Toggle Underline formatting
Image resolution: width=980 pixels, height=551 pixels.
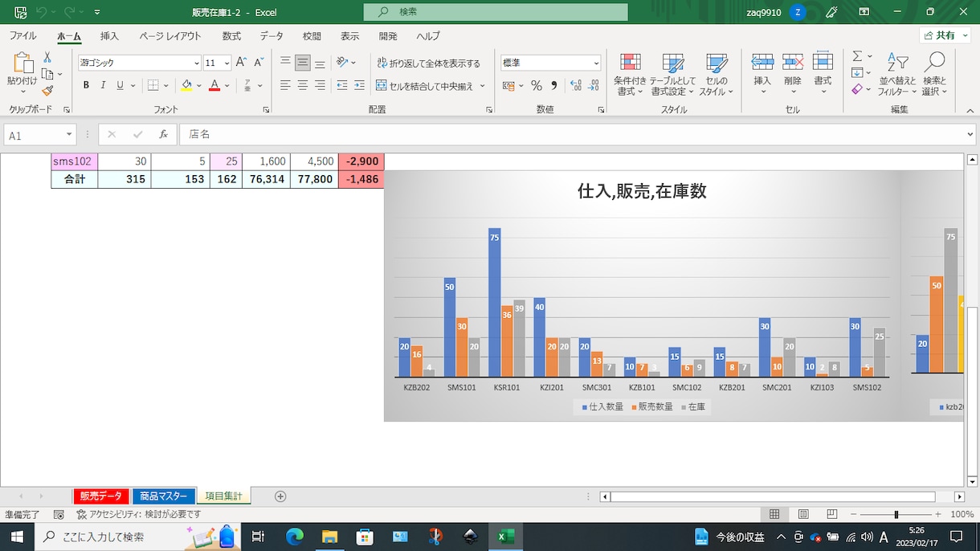[x=120, y=85]
